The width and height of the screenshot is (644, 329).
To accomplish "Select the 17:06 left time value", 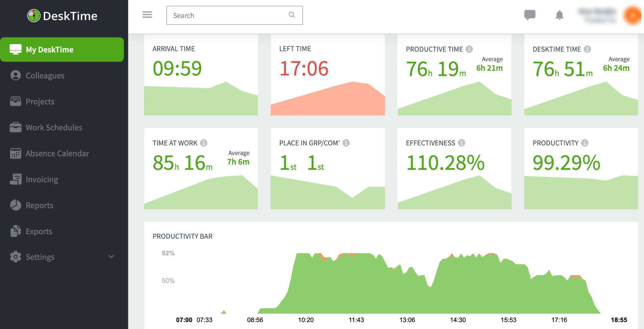I will (304, 68).
